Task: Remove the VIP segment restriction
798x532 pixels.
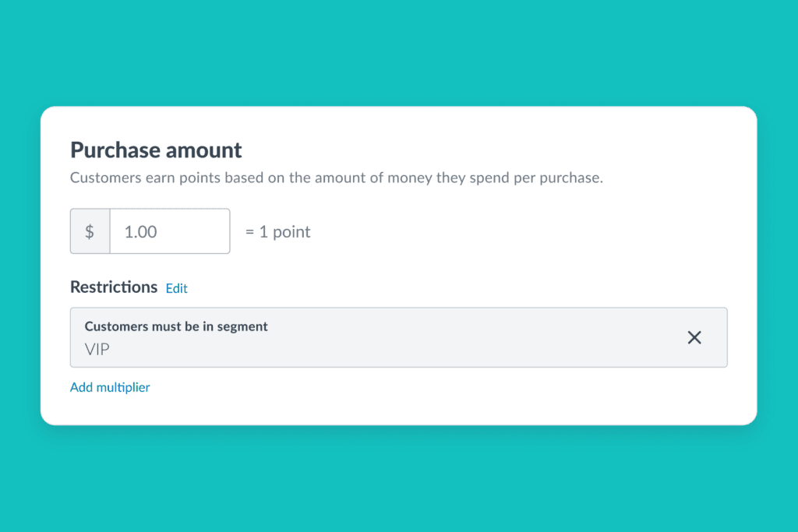Action: click(694, 337)
